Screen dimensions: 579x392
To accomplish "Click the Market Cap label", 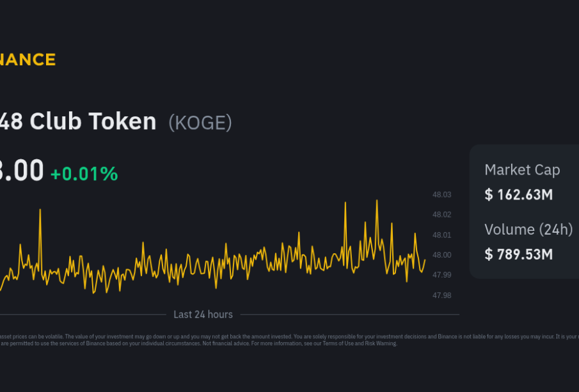I will [522, 170].
